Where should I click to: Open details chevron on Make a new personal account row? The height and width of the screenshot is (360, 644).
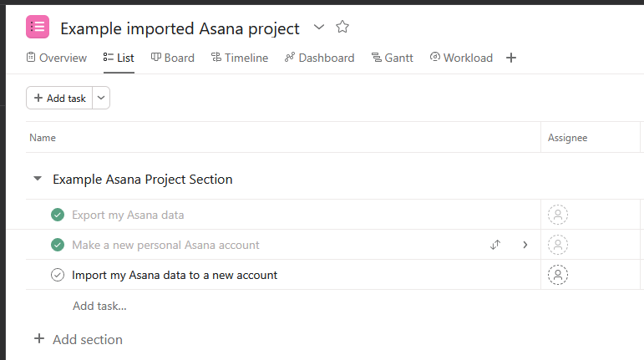(x=525, y=245)
